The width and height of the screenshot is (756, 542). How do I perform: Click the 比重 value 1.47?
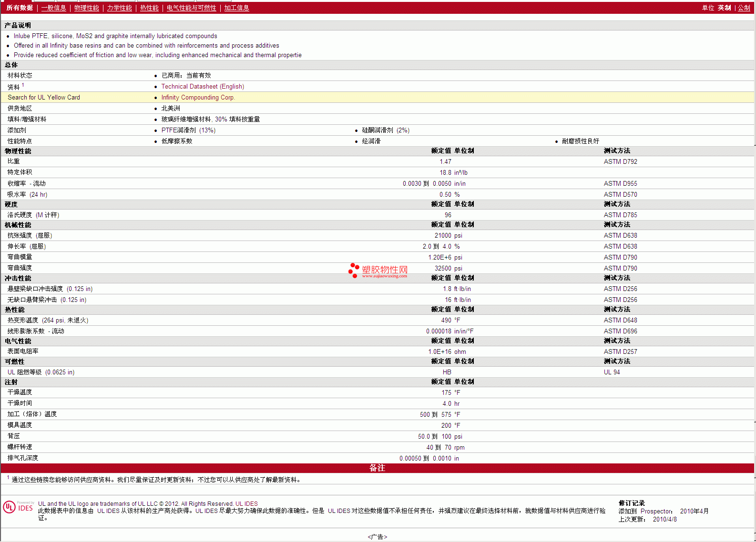tap(445, 162)
